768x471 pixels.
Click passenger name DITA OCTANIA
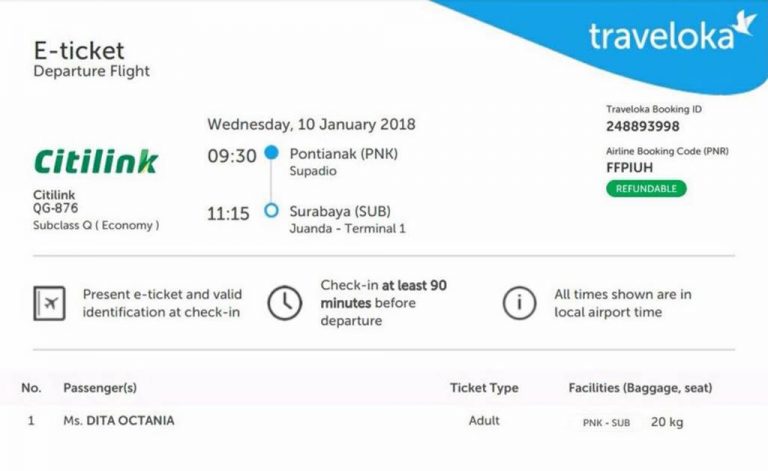coord(130,421)
